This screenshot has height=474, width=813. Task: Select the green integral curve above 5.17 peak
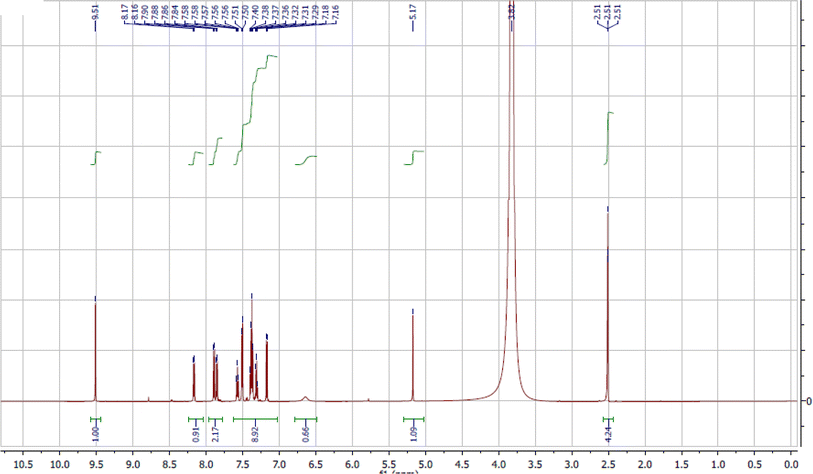pos(414,157)
